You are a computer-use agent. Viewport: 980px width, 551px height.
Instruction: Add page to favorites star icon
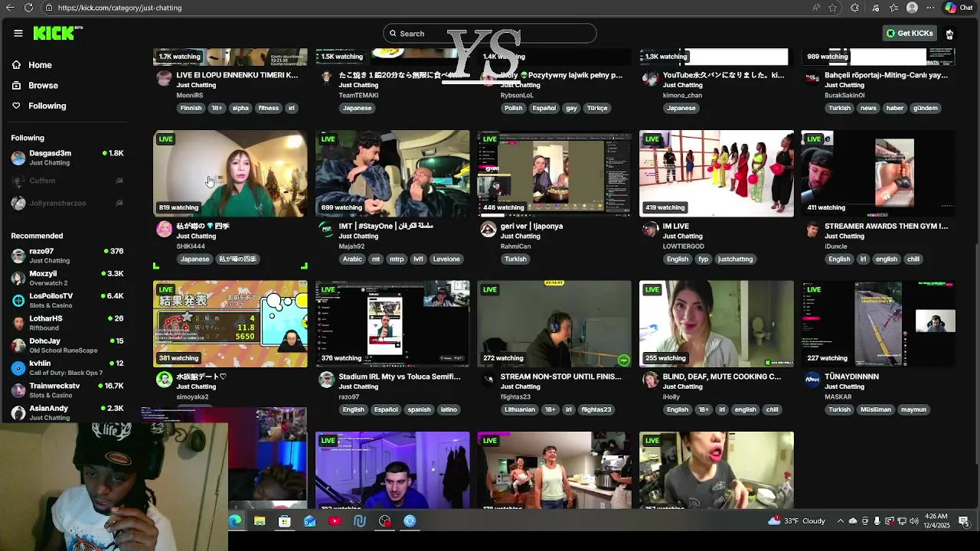coord(833,8)
